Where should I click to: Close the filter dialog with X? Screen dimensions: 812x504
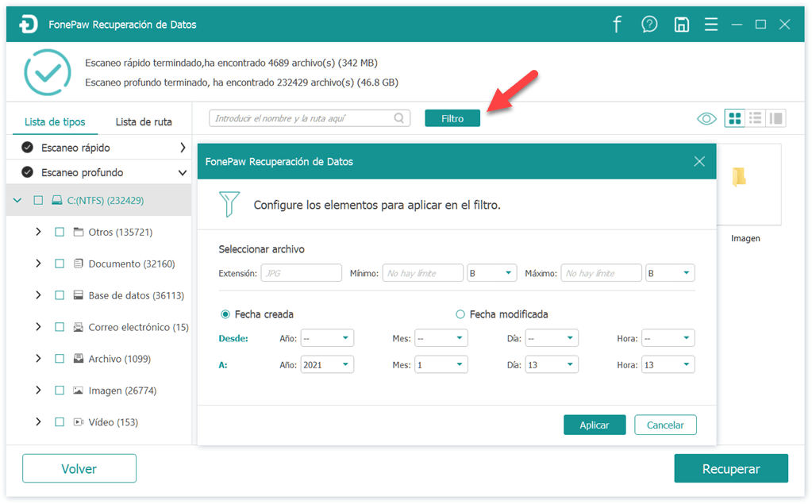pos(699,161)
